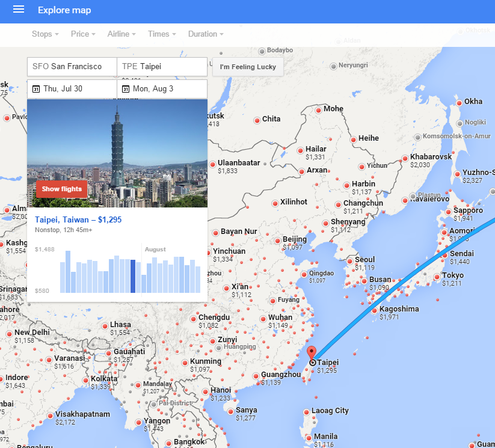The width and height of the screenshot is (495, 448).
Task: Select the Bayan Nur map marker
Action: click(215, 233)
